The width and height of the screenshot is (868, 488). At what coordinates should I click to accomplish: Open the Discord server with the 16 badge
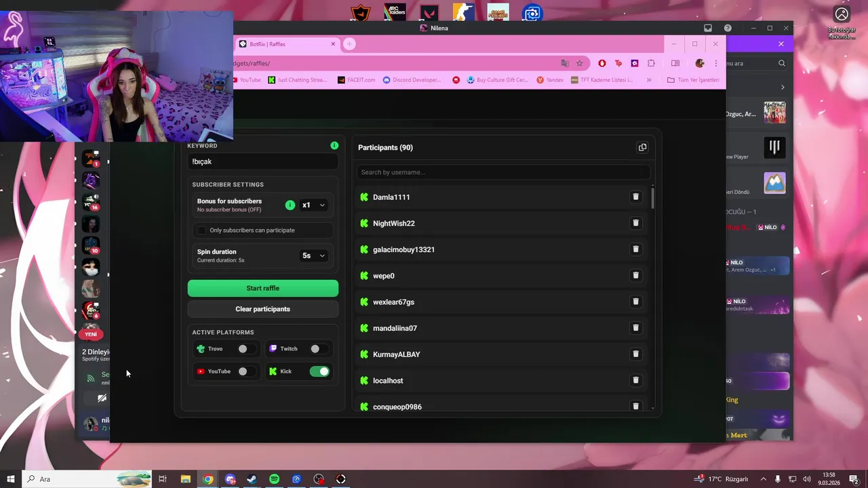[91, 201]
